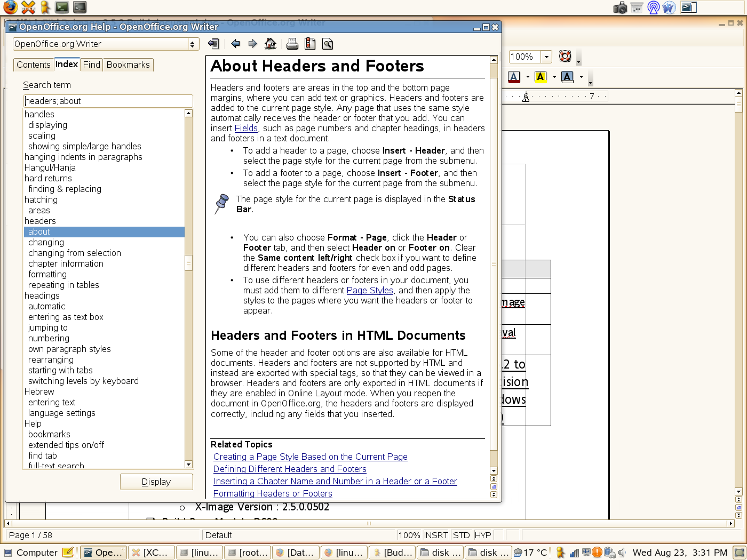Screen dimensions: 747x560
Task: Click the 100% zoom field in status bar
Action: [409, 535]
